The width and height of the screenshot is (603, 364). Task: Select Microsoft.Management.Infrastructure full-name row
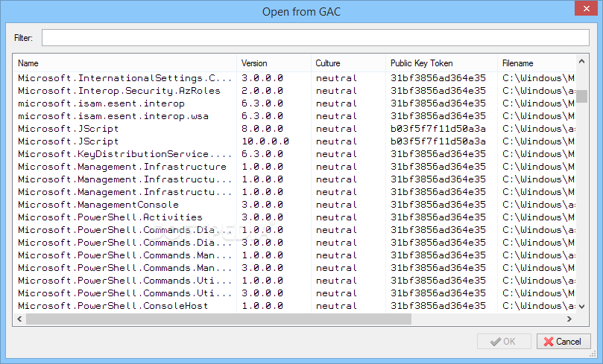pyautogui.click(x=295, y=167)
